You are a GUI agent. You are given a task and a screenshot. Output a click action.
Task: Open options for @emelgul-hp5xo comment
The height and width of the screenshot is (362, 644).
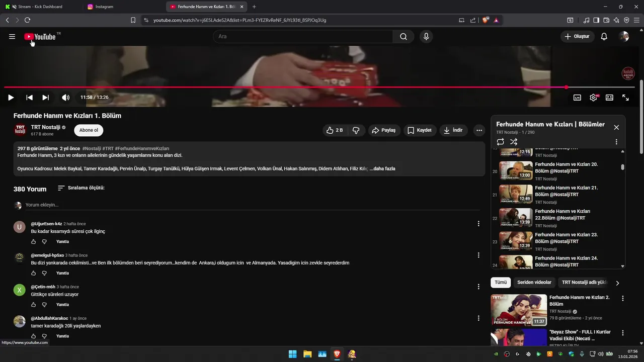(478, 255)
